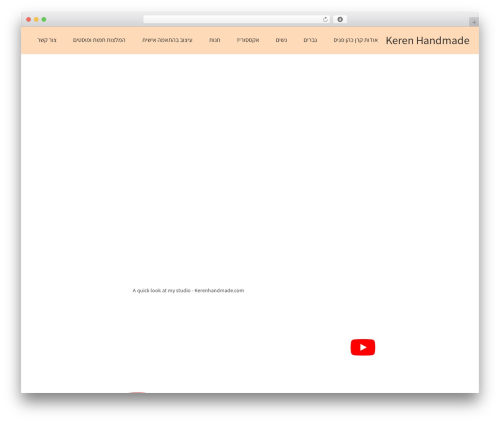The image size is (500, 423).
Task: Click the browser reload icon in address bar
Action: 325,20
